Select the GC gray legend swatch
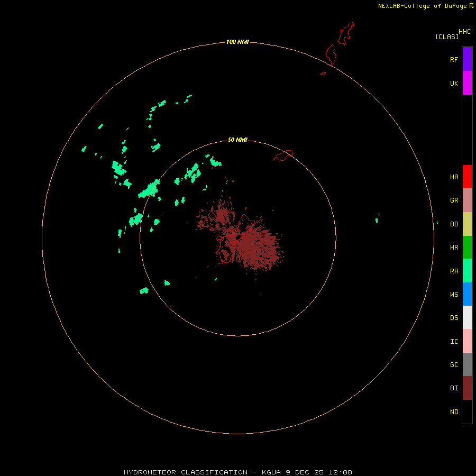 tap(467, 364)
